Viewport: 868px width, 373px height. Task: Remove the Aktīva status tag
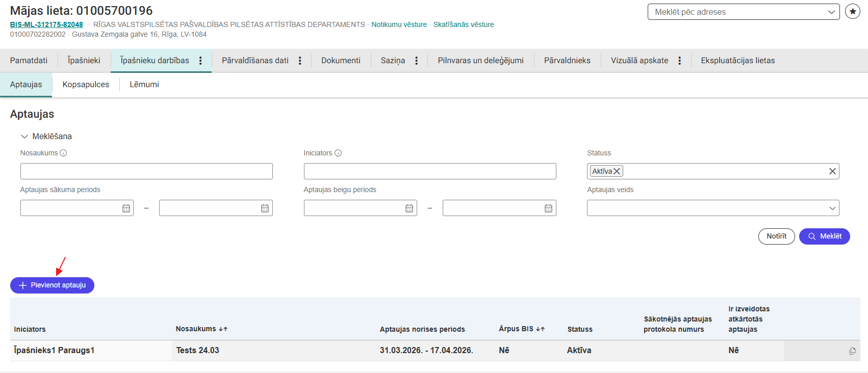[617, 171]
